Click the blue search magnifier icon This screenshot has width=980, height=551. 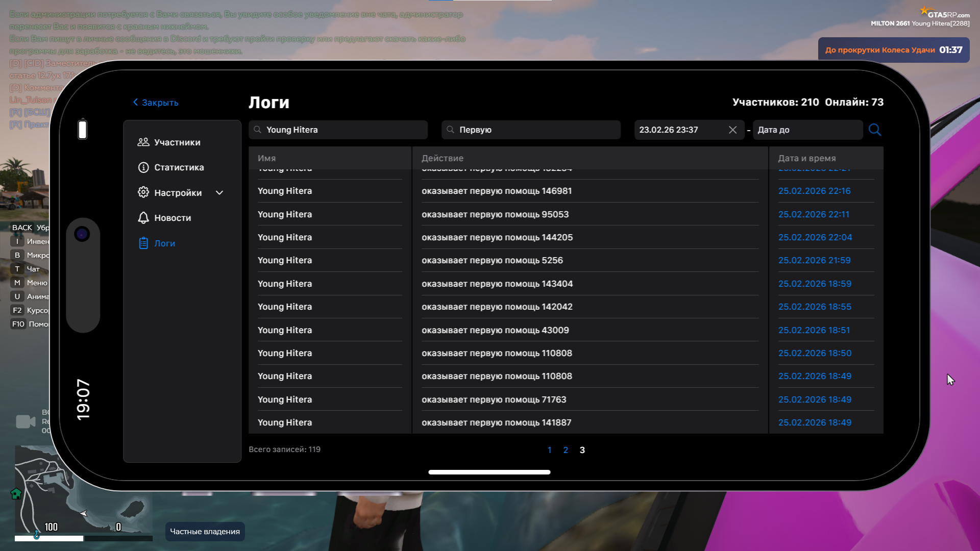click(x=874, y=130)
